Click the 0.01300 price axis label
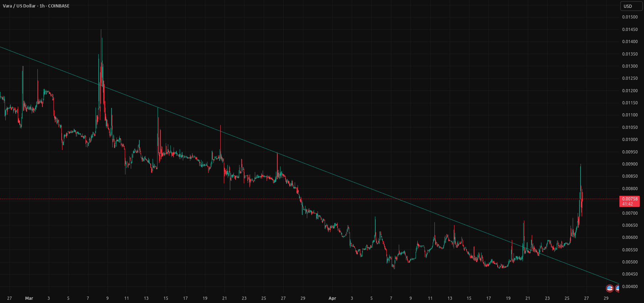 [x=630, y=66]
